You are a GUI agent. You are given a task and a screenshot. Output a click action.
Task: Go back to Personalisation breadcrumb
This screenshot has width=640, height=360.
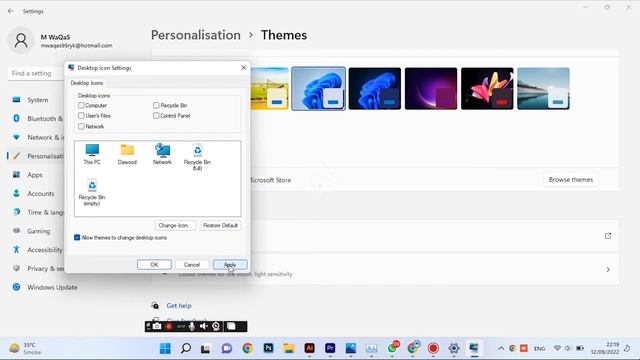(x=196, y=35)
